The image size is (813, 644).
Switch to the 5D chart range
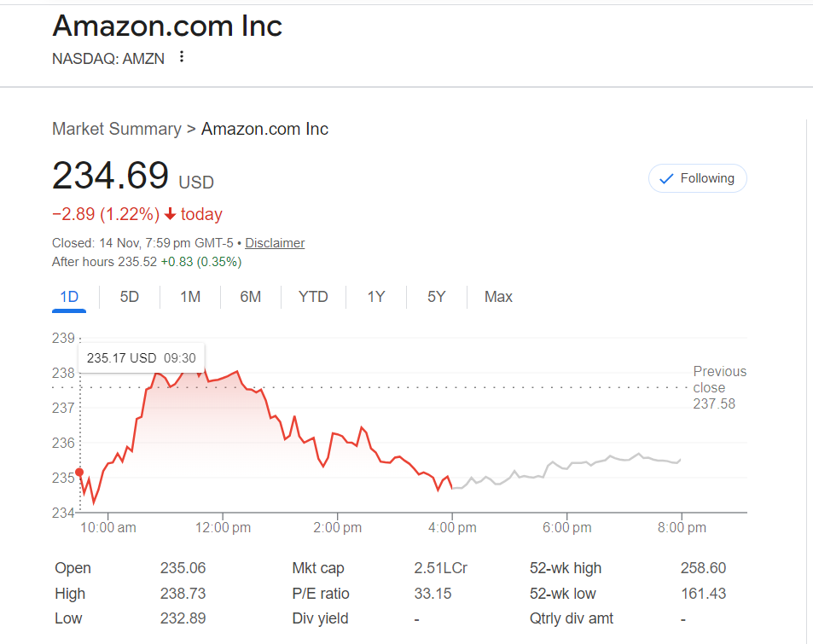coord(129,297)
